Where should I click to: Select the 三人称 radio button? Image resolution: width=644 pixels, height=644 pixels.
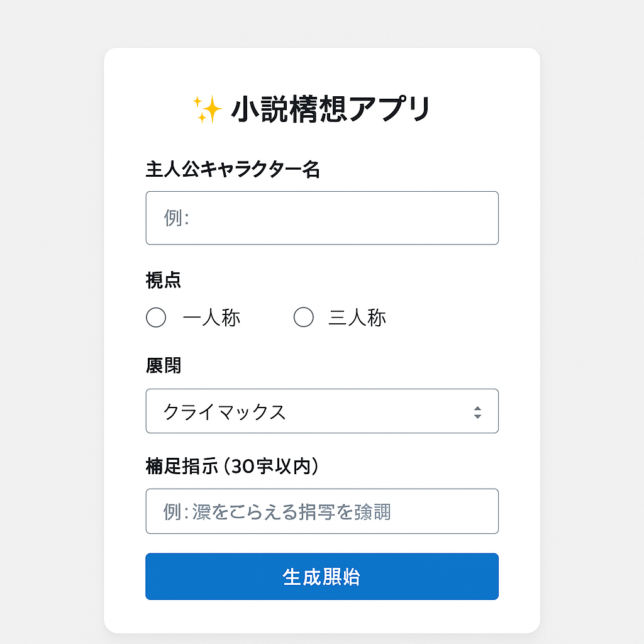(x=304, y=318)
